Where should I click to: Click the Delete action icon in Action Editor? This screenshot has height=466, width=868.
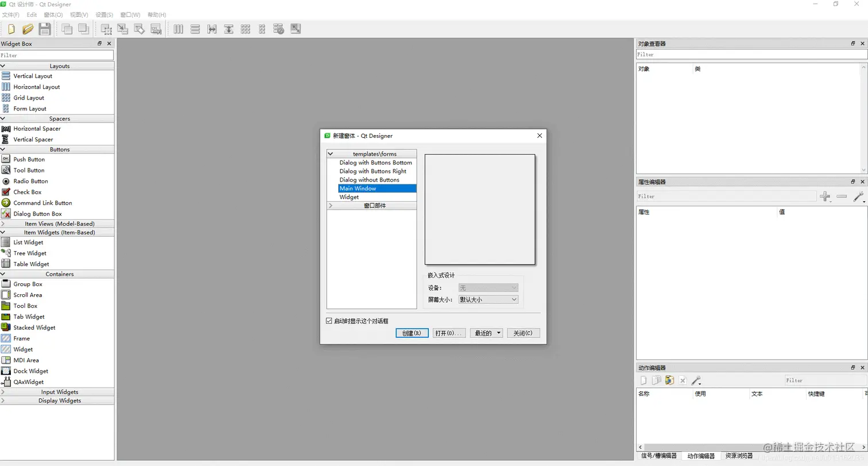[x=683, y=380]
